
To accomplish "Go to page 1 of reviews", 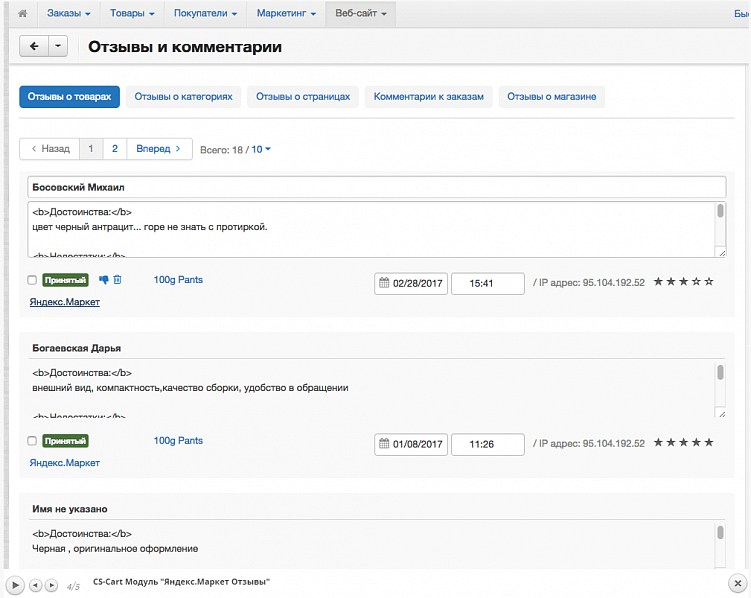I will [x=91, y=149].
